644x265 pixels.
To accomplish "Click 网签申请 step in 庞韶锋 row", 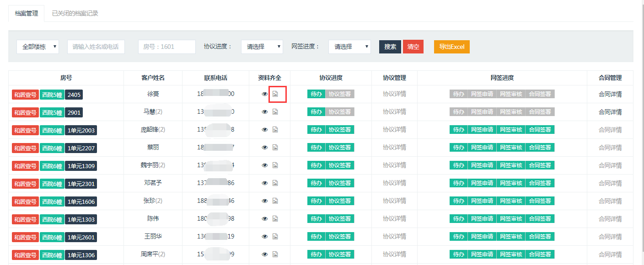I will click(x=482, y=130).
